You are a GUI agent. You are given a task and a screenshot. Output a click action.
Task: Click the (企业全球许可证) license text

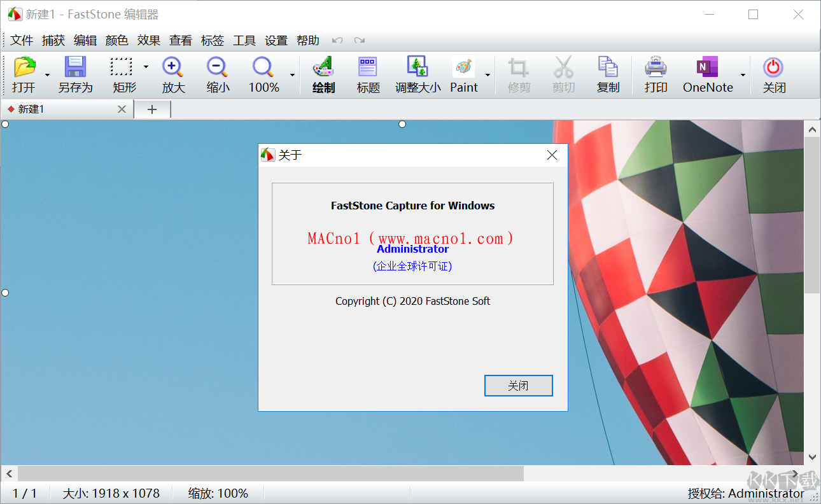tap(412, 267)
